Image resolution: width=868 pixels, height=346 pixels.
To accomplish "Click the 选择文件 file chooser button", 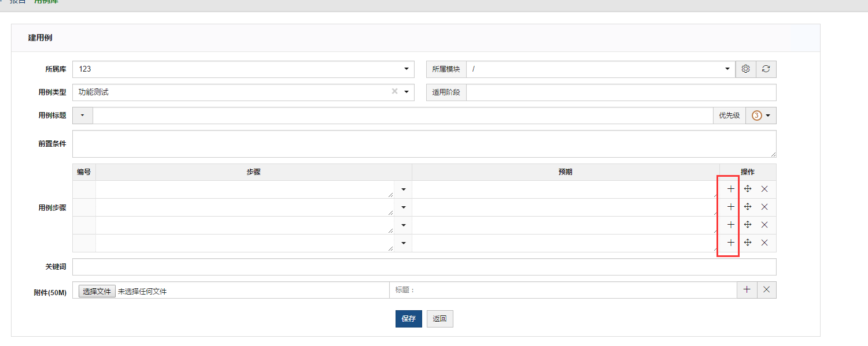I will click(97, 291).
